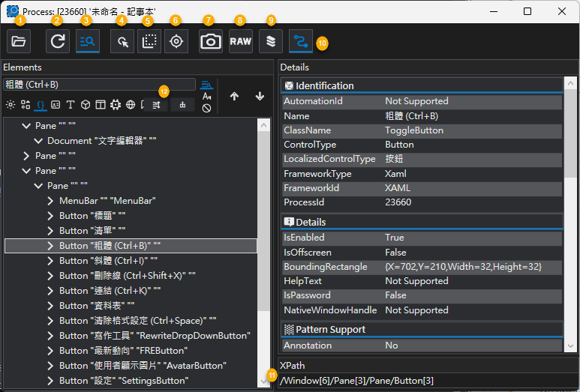This screenshot has height=392, width=580.
Task: Collapse the Document 文字編輯器 node
Action: pyautogui.click(x=38, y=141)
